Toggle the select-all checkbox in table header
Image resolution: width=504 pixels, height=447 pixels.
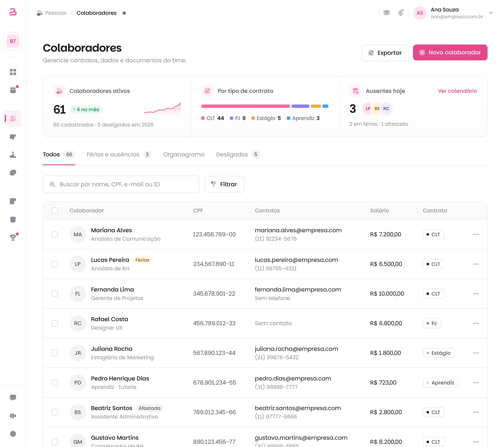pos(55,211)
